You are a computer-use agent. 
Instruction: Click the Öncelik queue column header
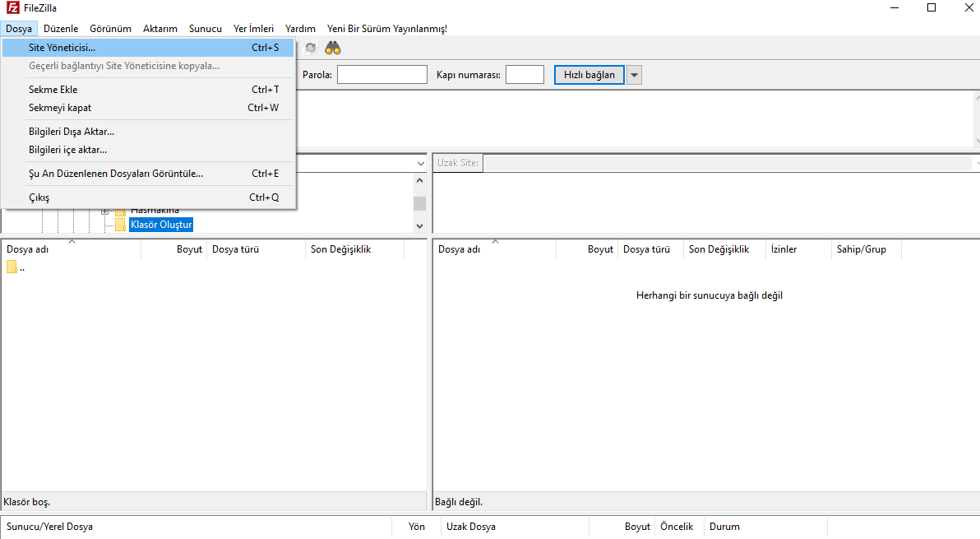tap(679, 527)
